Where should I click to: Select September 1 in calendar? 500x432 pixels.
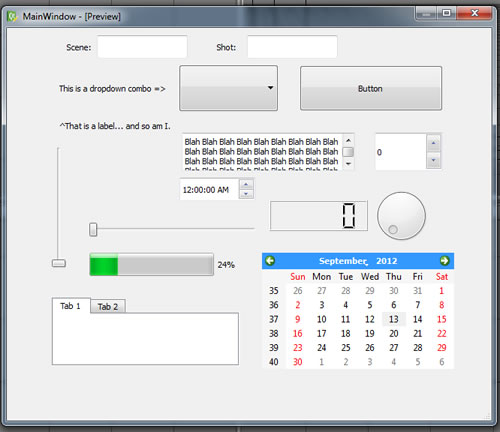pyautogui.click(x=442, y=291)
